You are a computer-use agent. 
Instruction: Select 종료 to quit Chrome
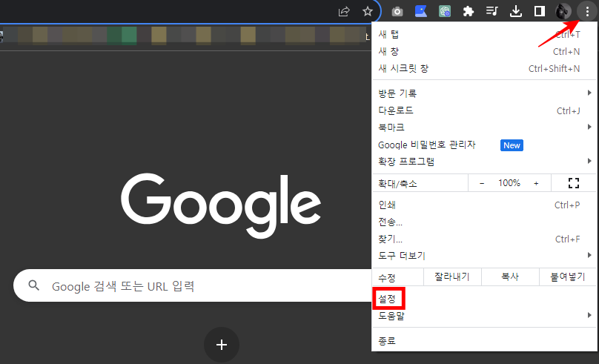pyautogui.click(x=484, y=340)
